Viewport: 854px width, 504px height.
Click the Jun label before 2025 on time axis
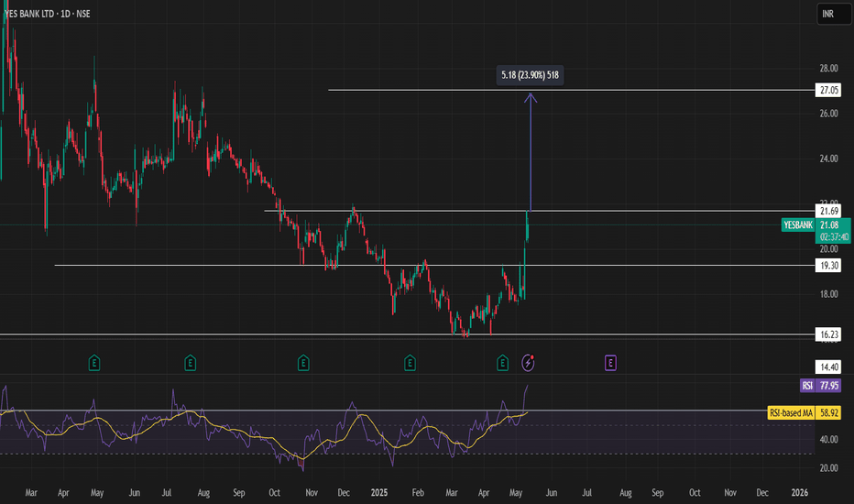[135, 493]
